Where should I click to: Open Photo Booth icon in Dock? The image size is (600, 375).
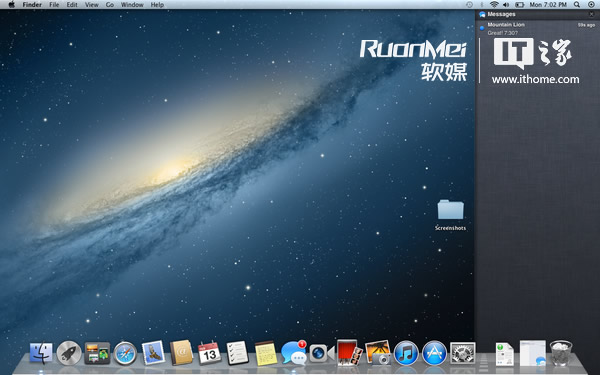pos(349,352)
